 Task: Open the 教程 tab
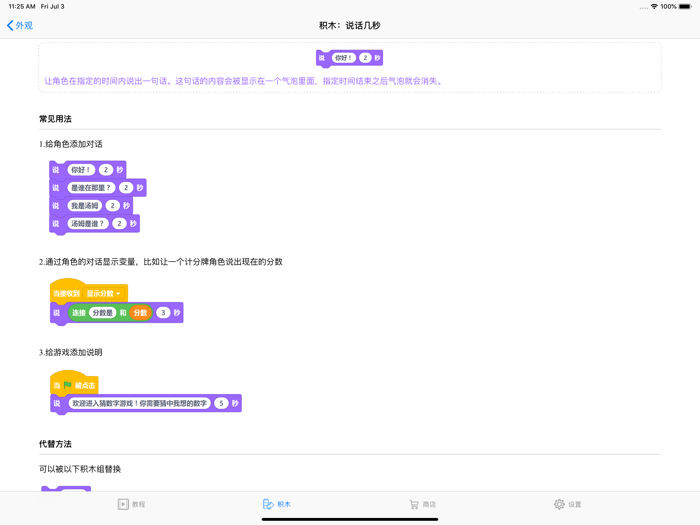coord(132,504)
